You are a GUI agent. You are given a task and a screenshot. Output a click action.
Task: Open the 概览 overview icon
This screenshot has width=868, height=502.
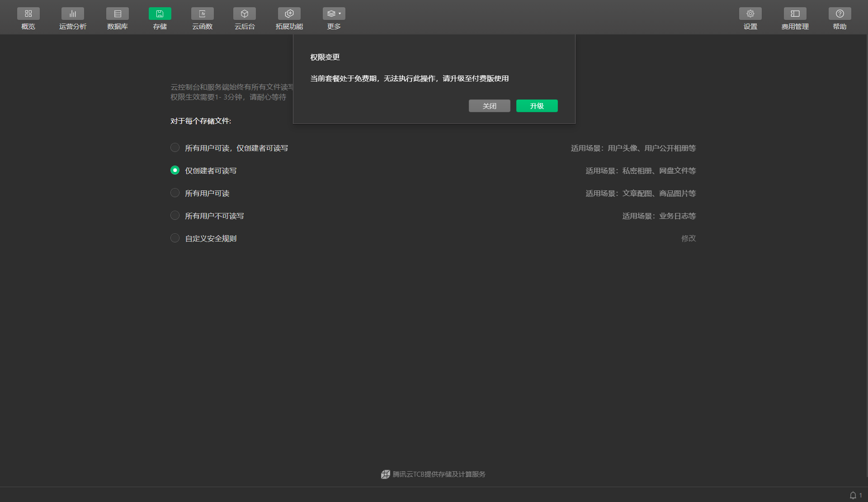point(28,14)
